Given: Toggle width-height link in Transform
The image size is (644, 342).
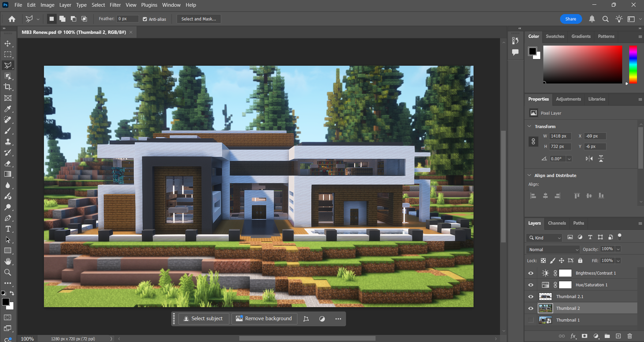Looking at the screenshot, I should pyautogui.click(x=533, y=141).
